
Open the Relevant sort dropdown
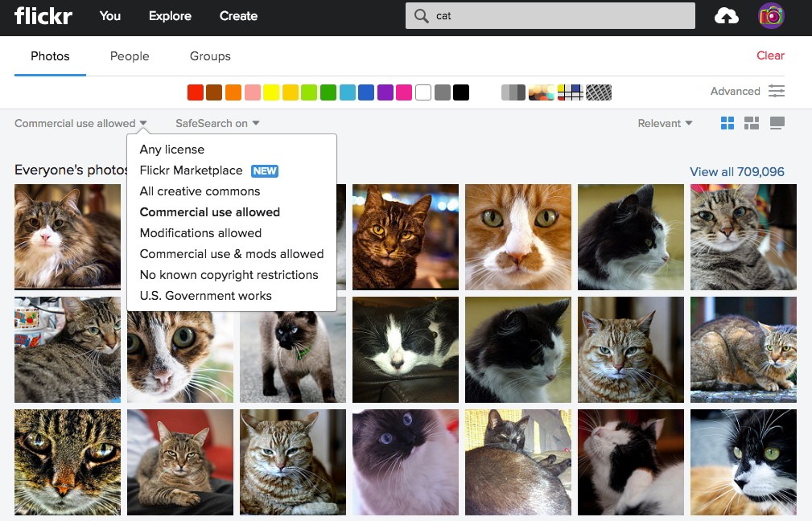[x=665, y=123]
